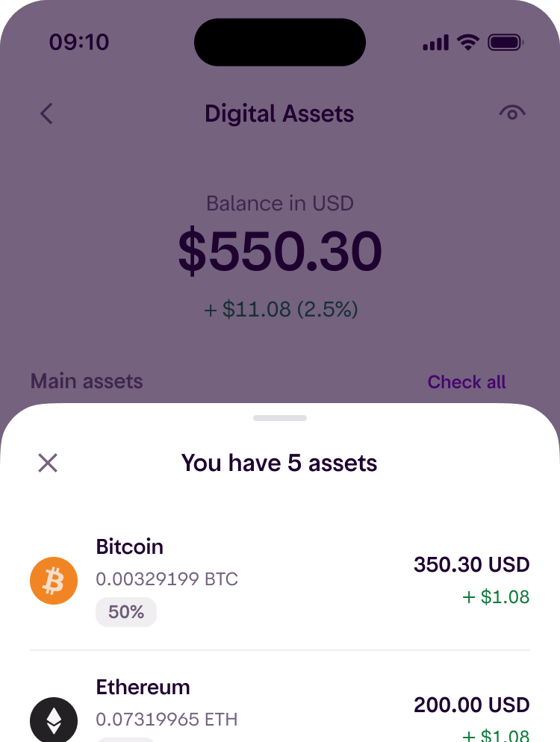This screenshot has height=742, width=560.
Task: Tap the cellular signal bars icon
Action: pyautogui.click(x=435, y=43)
